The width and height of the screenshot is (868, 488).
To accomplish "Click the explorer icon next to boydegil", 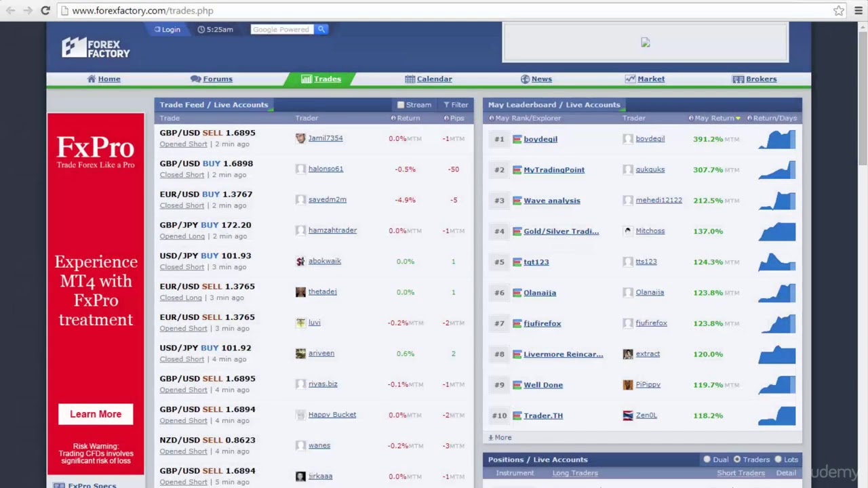I will click(x=517, y=139).
